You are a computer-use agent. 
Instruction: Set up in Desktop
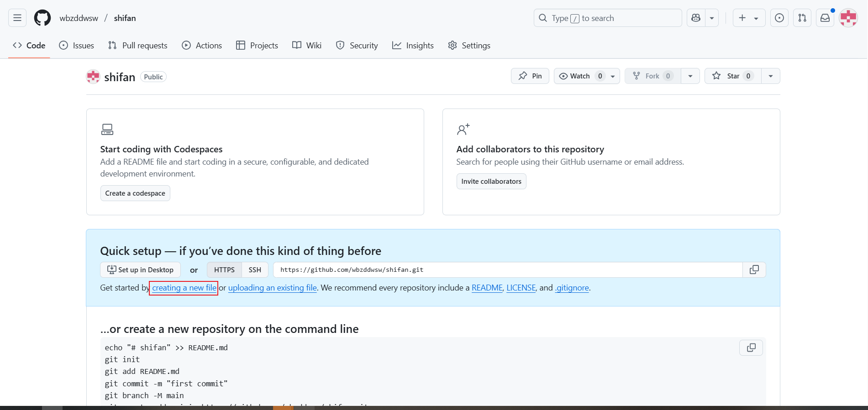[x=140, y=270]
